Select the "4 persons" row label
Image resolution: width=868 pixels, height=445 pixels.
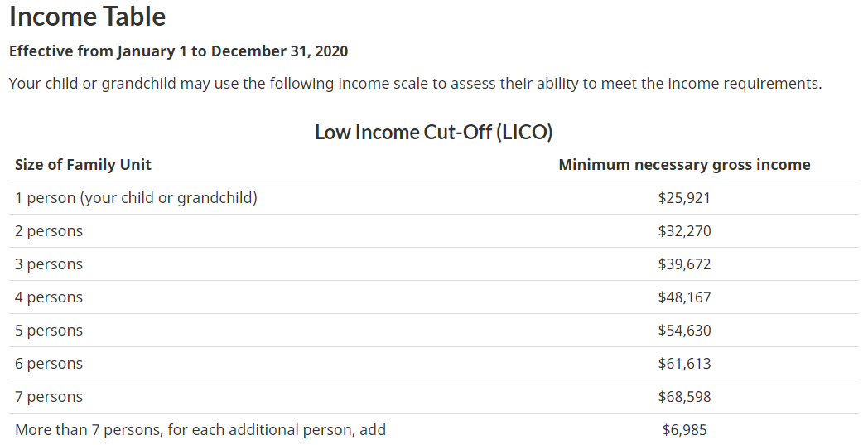tap(49, 297)
